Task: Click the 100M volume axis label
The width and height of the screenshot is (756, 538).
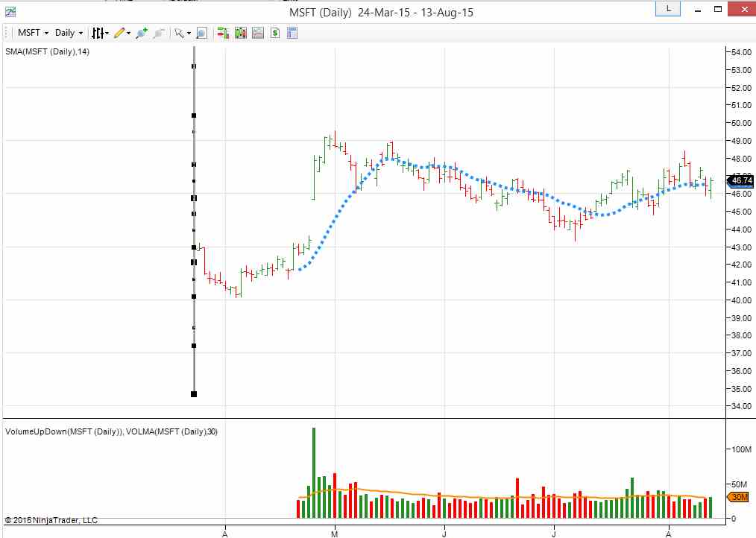Action: point(741,449)
